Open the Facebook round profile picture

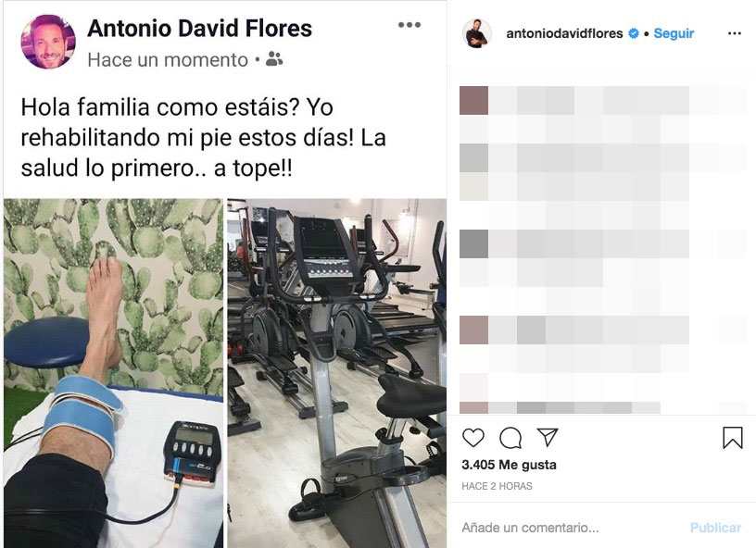(x=48, y=42)
